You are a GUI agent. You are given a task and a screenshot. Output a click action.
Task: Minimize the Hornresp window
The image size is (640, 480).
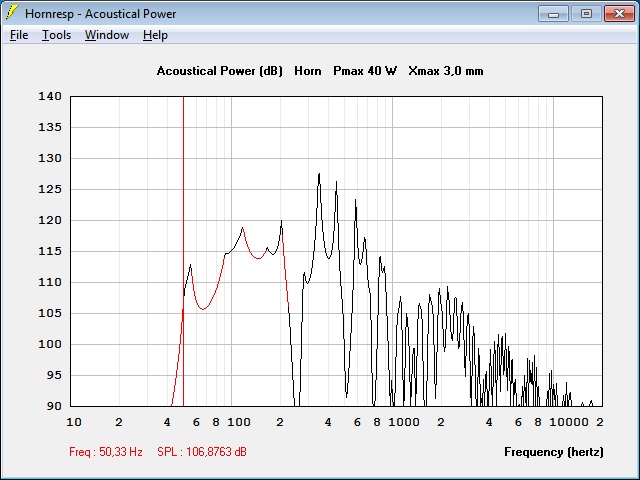(x=553, y=13)
